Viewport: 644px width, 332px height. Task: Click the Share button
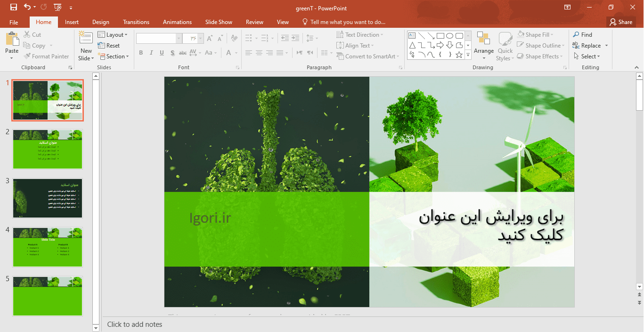tap(620, 22)
